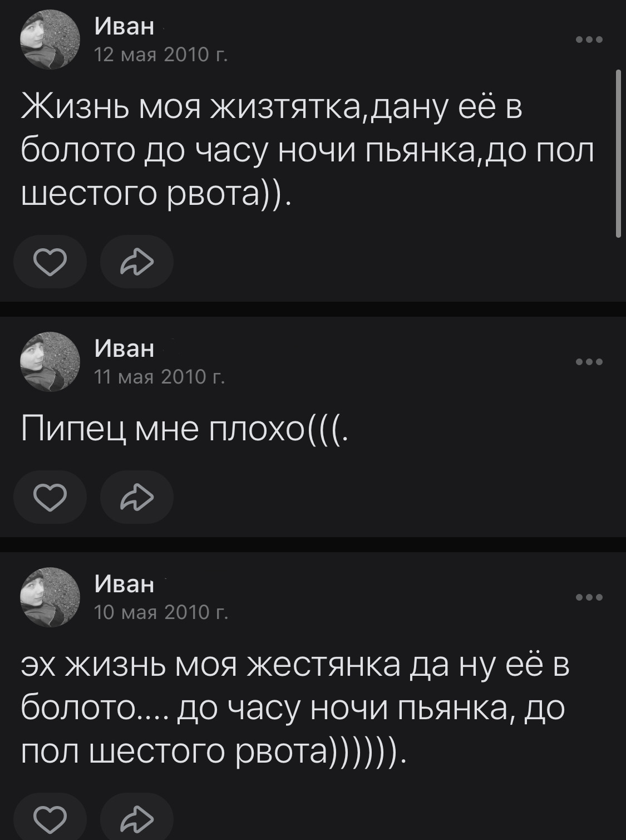The width and height of the screenshot is (626, 840).
Task: Open more options for 12 мая post
Action: (x=589, y=40)
